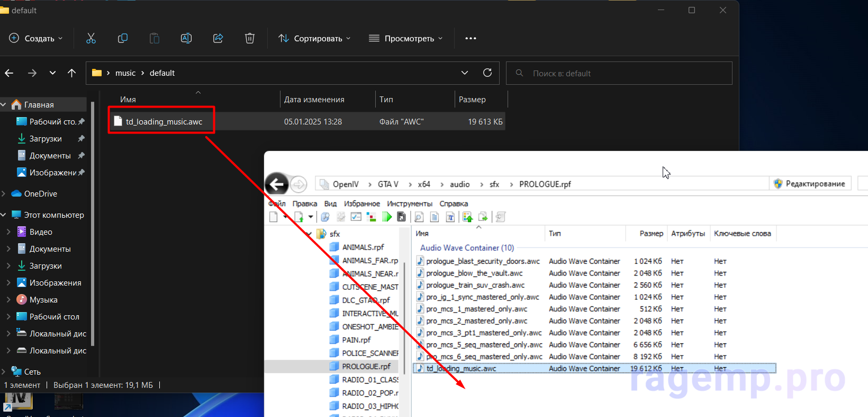Click the music breadcrumb in address bar

[x=125, y=73]
